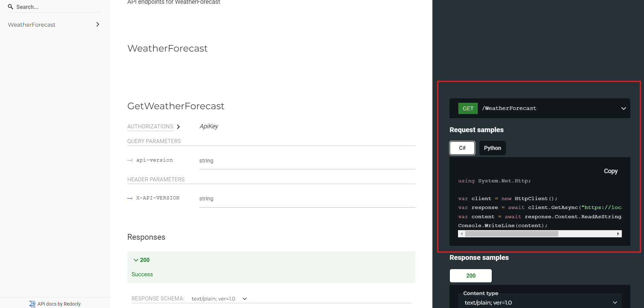Click the horizontal scrollbar thumb in the code sample
The height and width of the screenshot is (308, 644).
512,234
